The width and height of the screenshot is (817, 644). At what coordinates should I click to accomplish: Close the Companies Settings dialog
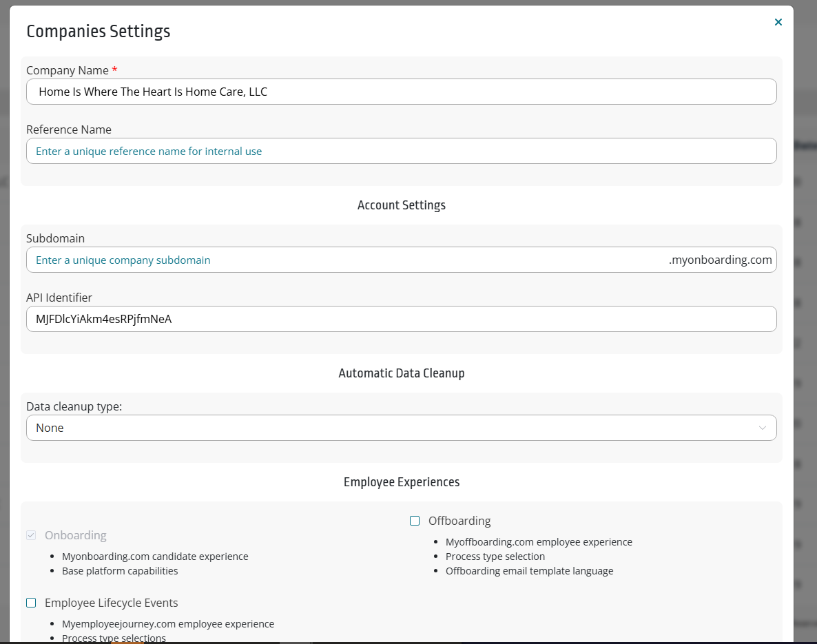pyautogui.click(x=778, y=22)
